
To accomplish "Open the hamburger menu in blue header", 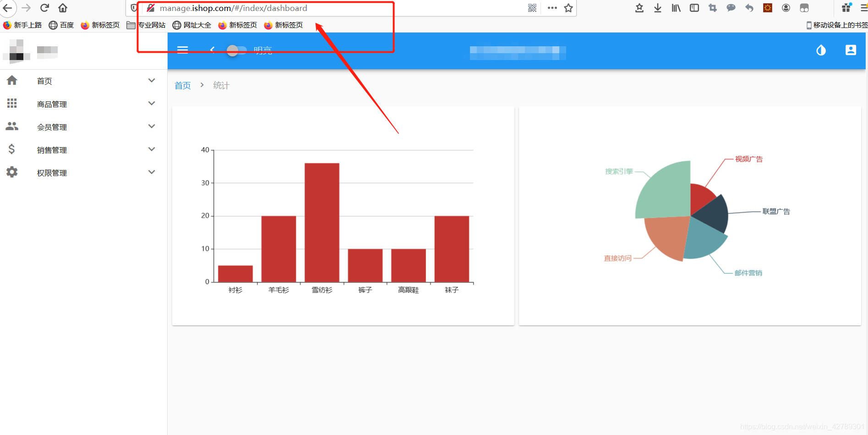I will pos(183,50).
